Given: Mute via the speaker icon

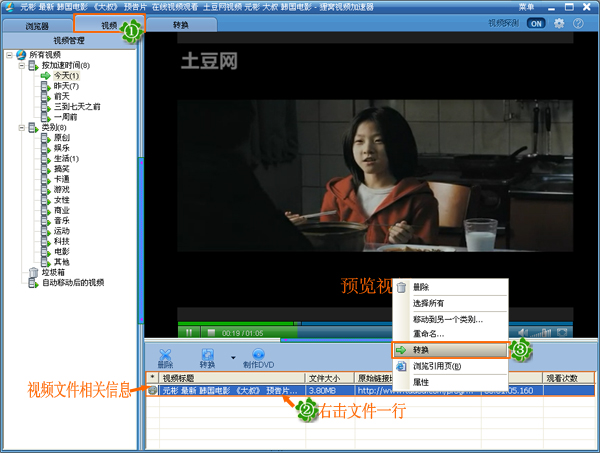Looking at the screenshot, I should click(x=522, y=332).
